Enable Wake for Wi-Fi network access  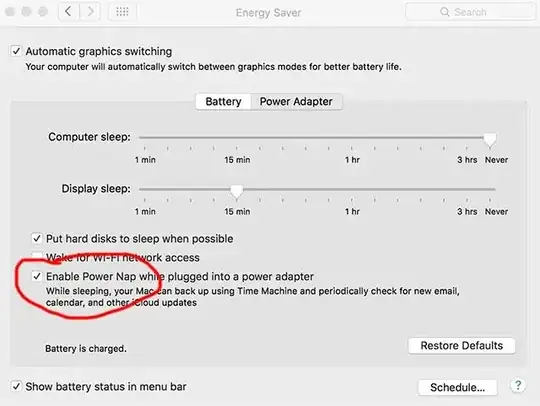37,256
